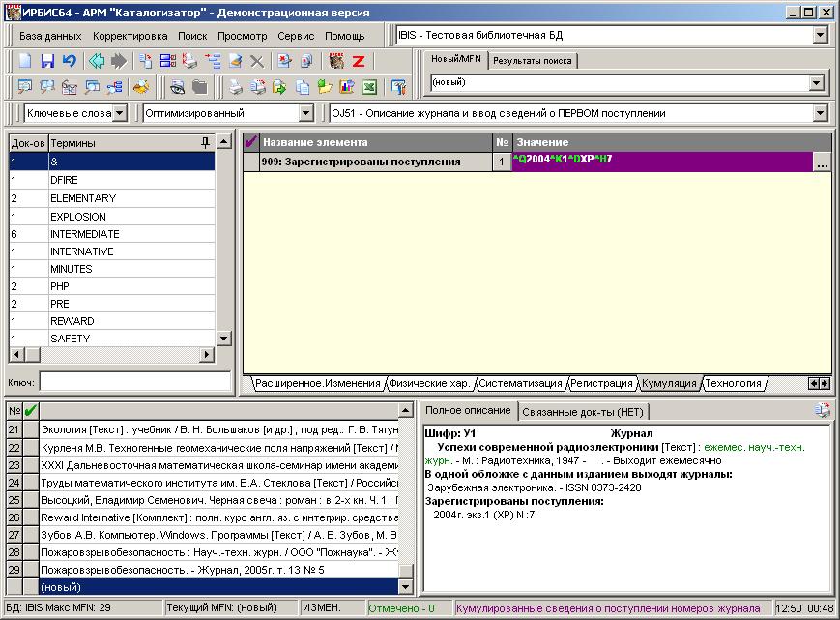The image size is (840, 620).
Task: Click the Ключ input field
Action: click(x=135, y=382)
